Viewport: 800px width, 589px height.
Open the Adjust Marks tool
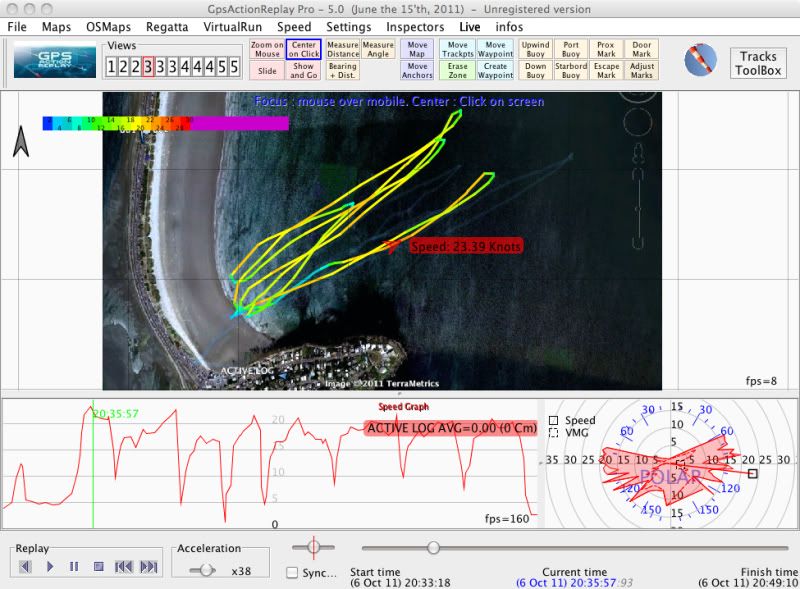[642, 71]
